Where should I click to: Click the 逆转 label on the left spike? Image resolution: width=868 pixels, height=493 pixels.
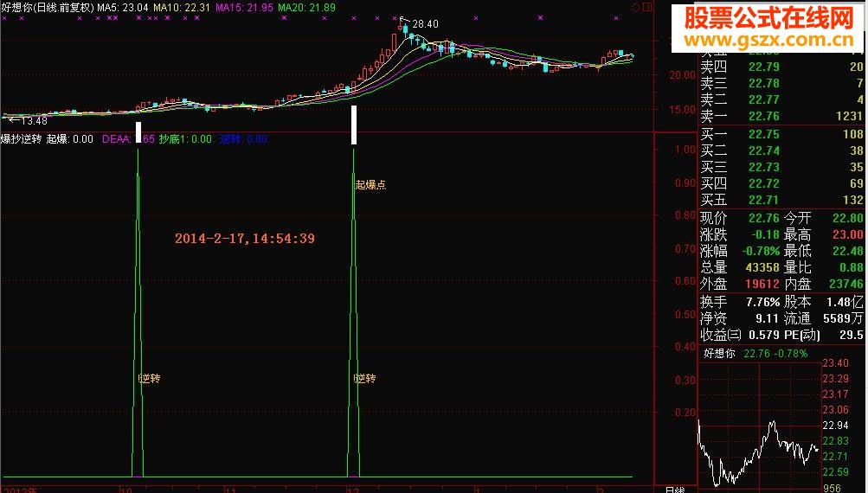(150, 379)
